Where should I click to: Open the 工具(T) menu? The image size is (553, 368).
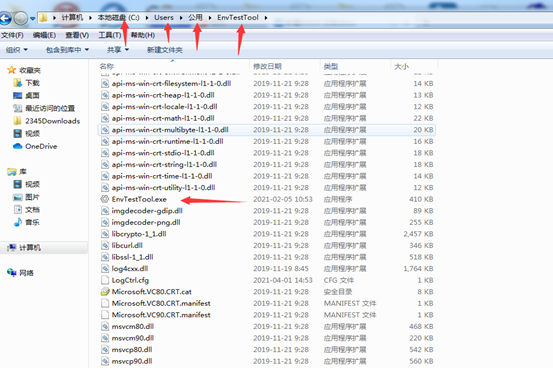[110, 35]
